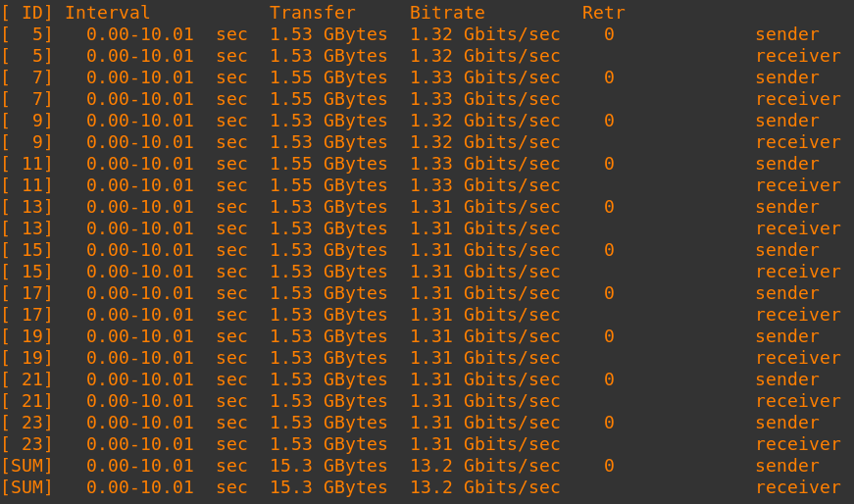Select "[ 21]" ID in the stream 21 sender row
The height and width of the screenshot is (504, 854).
pyautogui.click(x=26, y=379)
